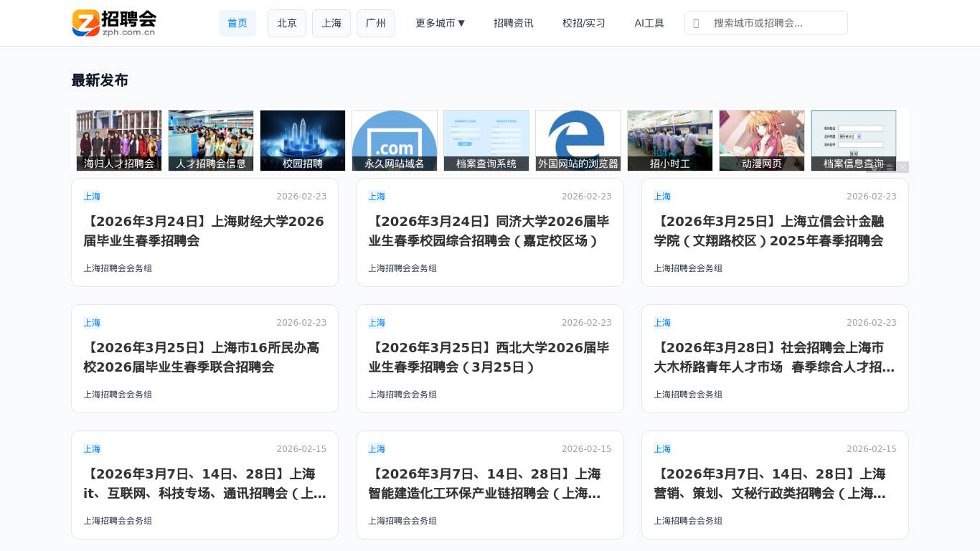Click the search magnifier icon

coord(697,23)
